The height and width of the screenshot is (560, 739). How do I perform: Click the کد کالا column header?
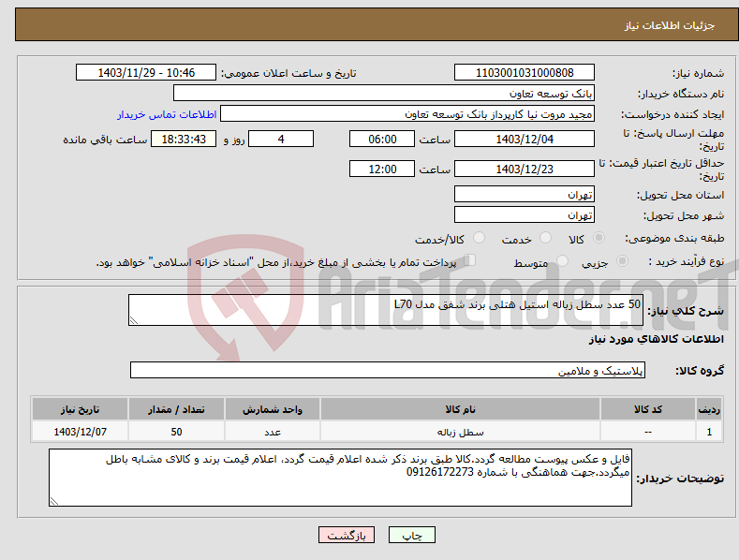point(648,409)
